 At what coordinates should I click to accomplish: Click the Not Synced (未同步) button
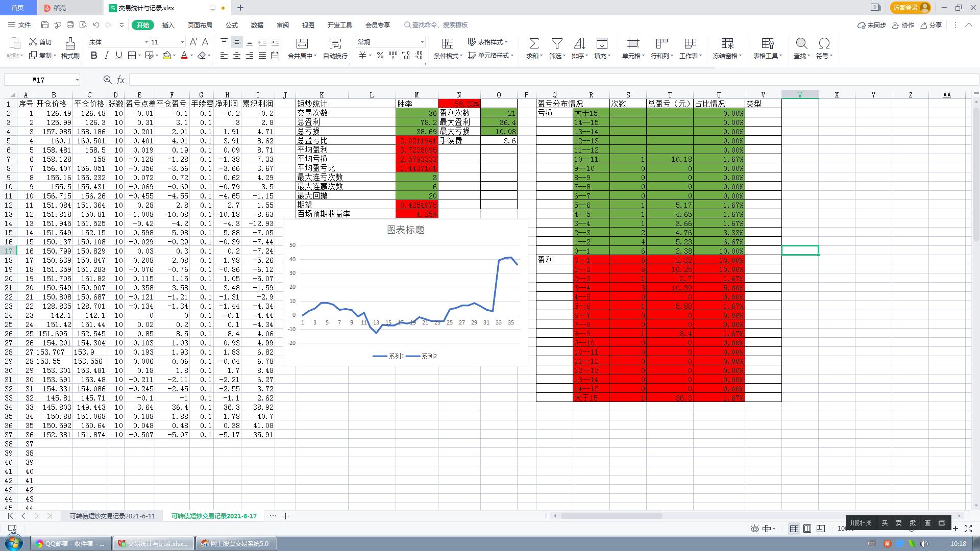(872, 25)
